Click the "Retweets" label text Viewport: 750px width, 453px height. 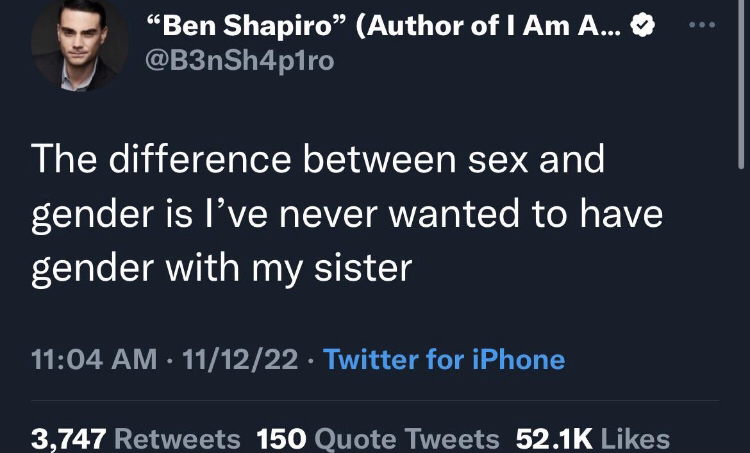pos(178,438)
